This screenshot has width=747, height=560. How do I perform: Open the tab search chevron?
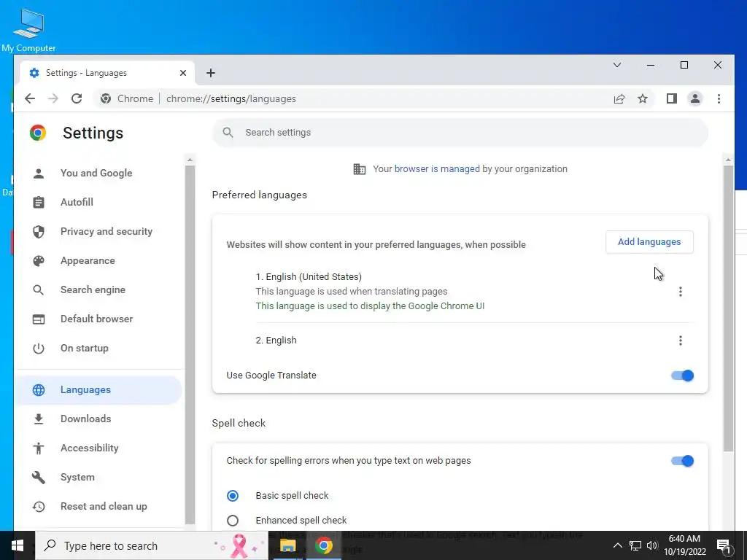point(617,65)
